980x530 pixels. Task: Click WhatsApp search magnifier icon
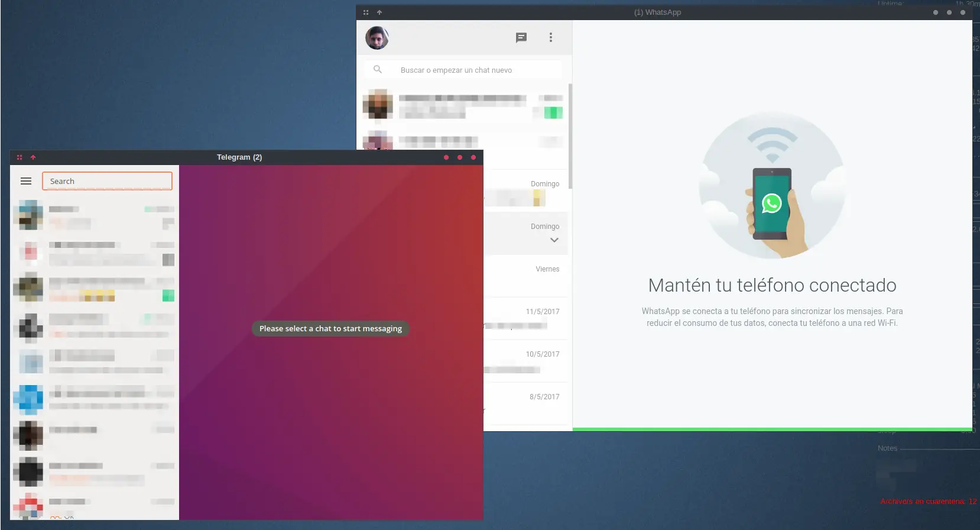pyautogui.click(x=378, y=69)
